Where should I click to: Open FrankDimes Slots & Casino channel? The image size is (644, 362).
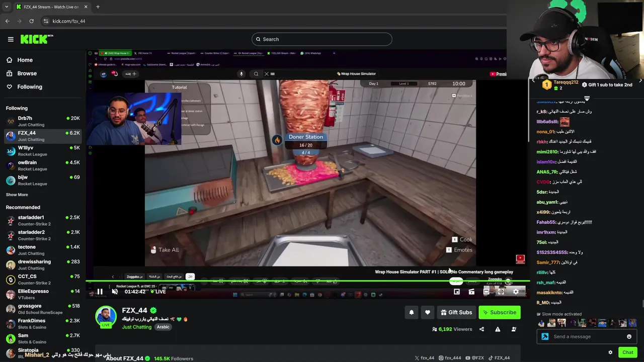pyautogui.click(x=43, y=324)
